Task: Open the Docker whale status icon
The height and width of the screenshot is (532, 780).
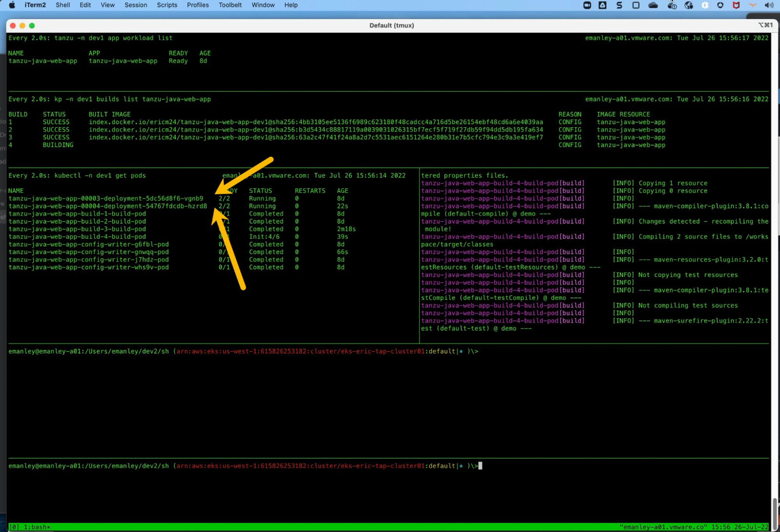Action: (672, 5)
